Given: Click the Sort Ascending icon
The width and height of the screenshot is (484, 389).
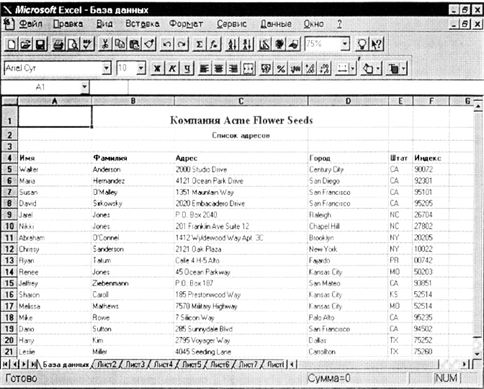Looking at the screenshot, I should coord(232,44).
